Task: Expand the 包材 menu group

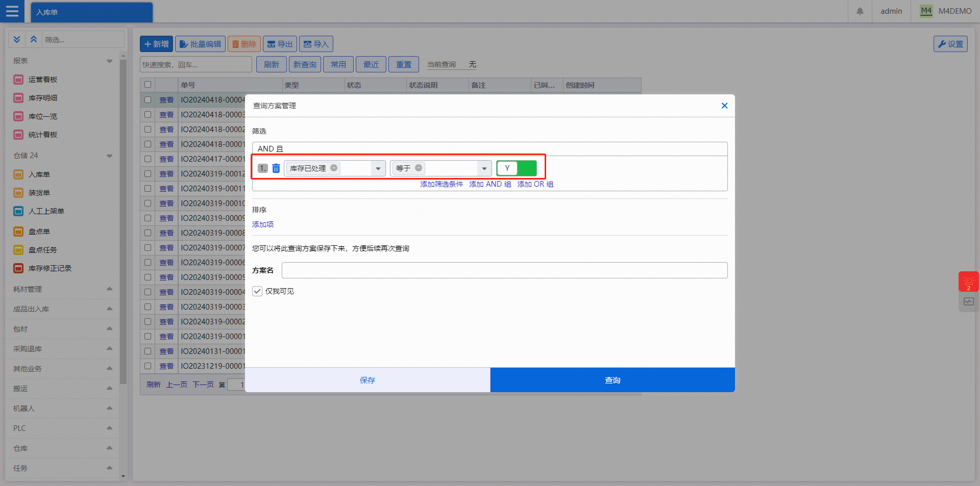Action: (109, 328)
